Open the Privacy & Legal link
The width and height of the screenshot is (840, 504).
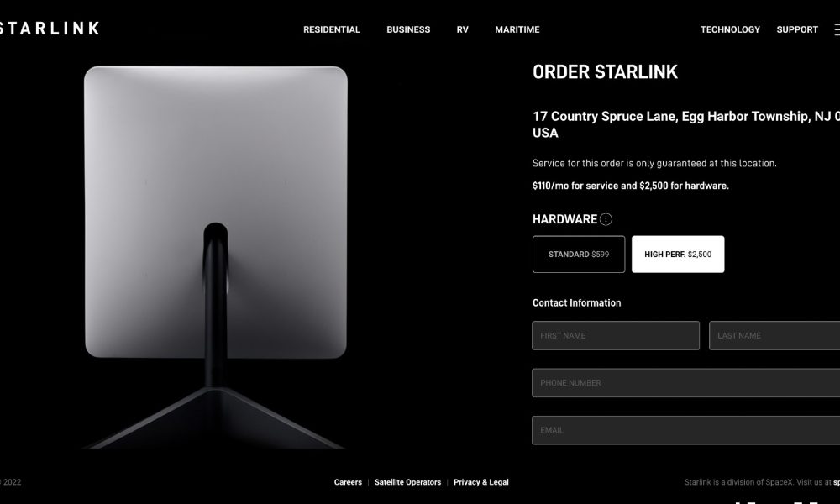point(481,482)
